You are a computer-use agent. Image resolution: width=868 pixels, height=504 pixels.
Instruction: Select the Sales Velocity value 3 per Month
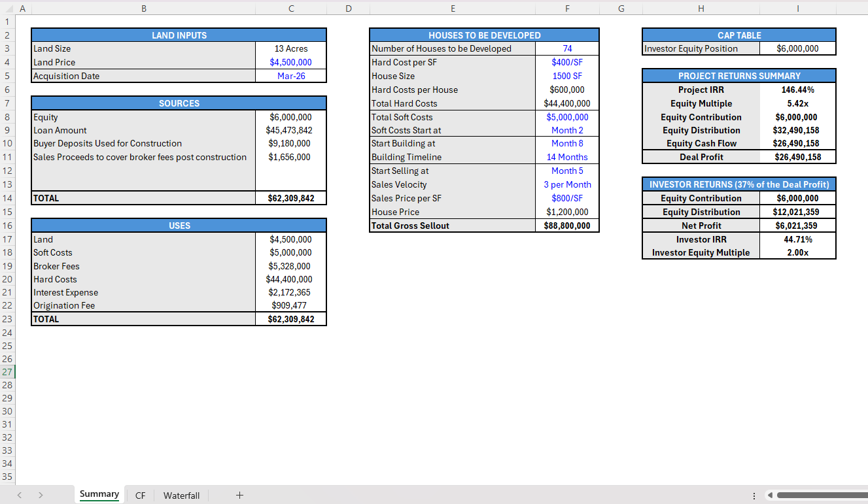(x=567, y=184)
